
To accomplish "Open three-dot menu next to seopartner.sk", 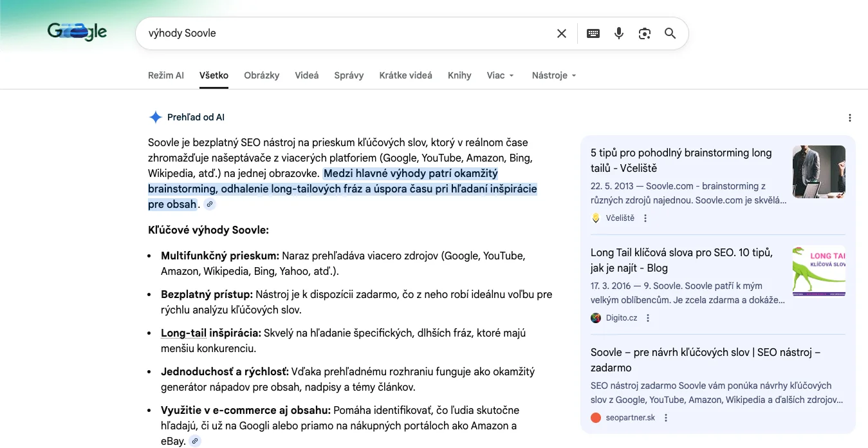I will coord(666,418).
